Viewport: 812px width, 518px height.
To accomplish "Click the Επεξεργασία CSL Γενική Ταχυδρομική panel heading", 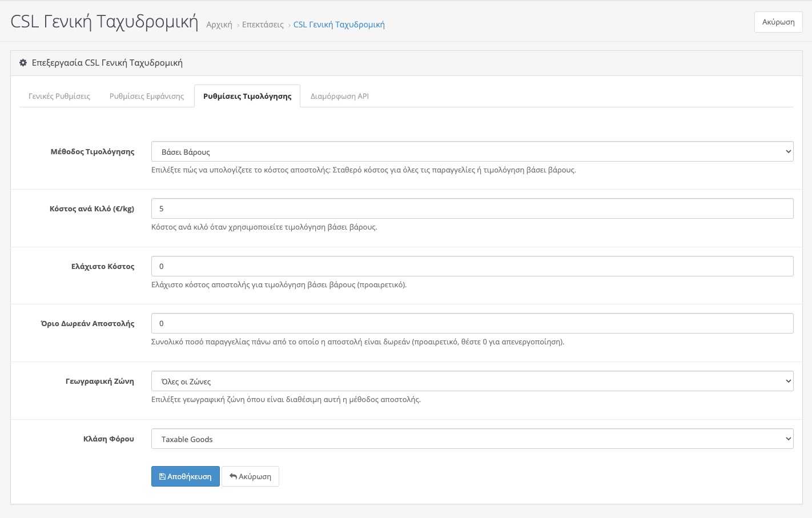I will (x=107, y=63).
